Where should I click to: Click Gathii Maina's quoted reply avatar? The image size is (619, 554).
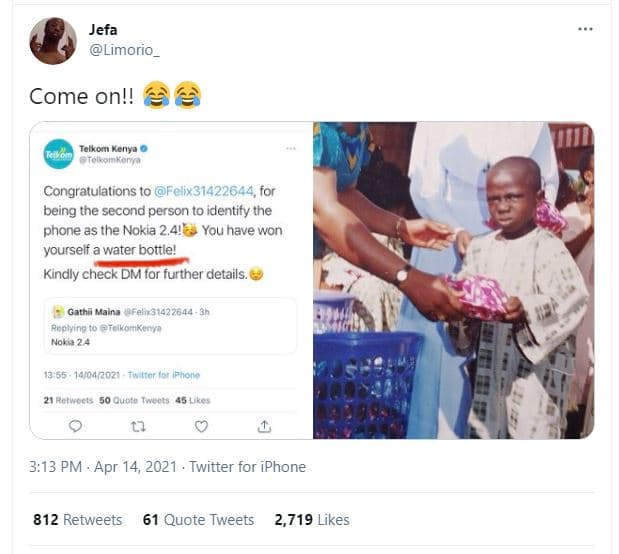(58, 313)
